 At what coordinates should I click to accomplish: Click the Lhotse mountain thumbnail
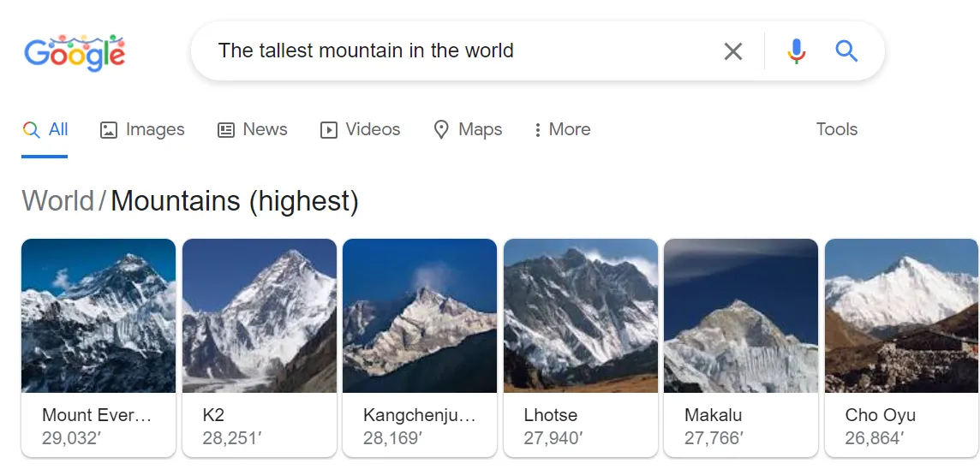pyautogui.click(x=581, y=317)
